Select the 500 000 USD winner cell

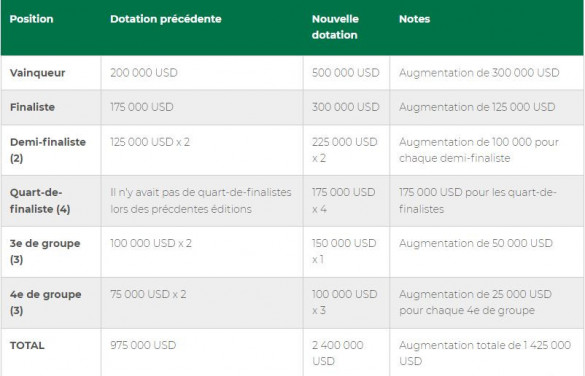(345, 73)
